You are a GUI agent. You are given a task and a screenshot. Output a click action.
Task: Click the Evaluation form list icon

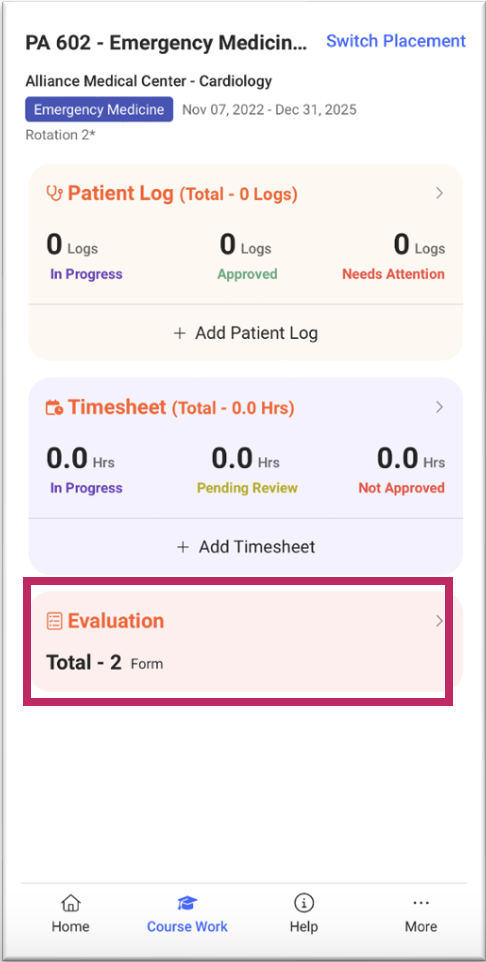tap(55, 621)
